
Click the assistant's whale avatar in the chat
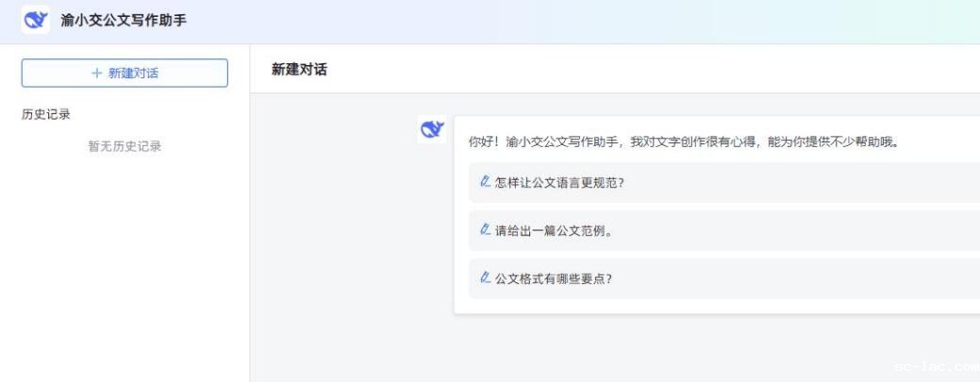click(431, 130)
